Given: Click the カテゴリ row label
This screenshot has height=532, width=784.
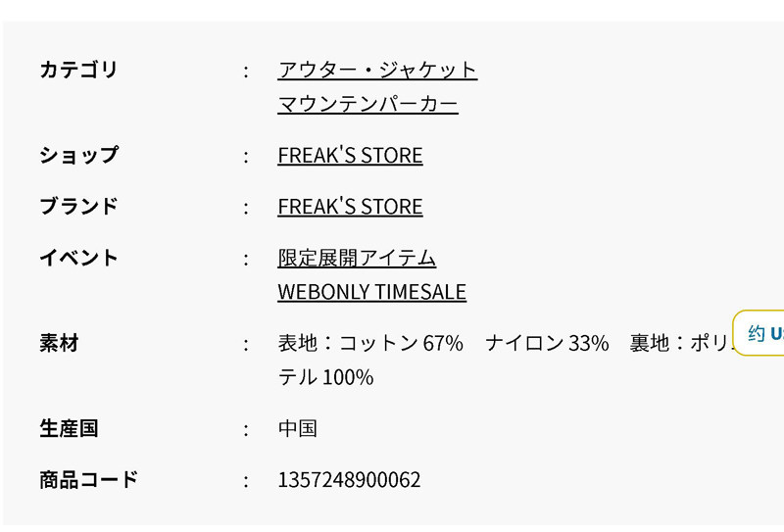Looking at the screenshot, I should [x=78, y=71].
